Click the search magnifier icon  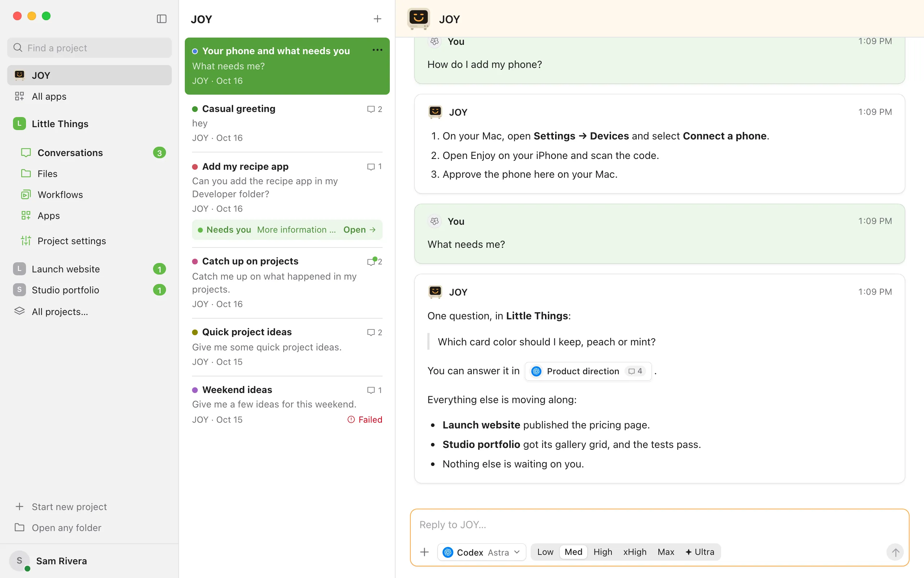click(x=18, y=47)
